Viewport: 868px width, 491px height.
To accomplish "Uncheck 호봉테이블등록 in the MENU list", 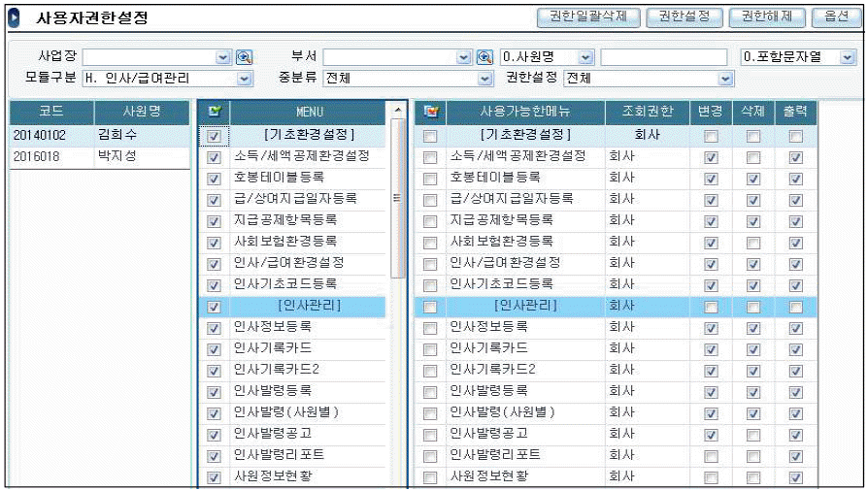I will tap(214, 178).
